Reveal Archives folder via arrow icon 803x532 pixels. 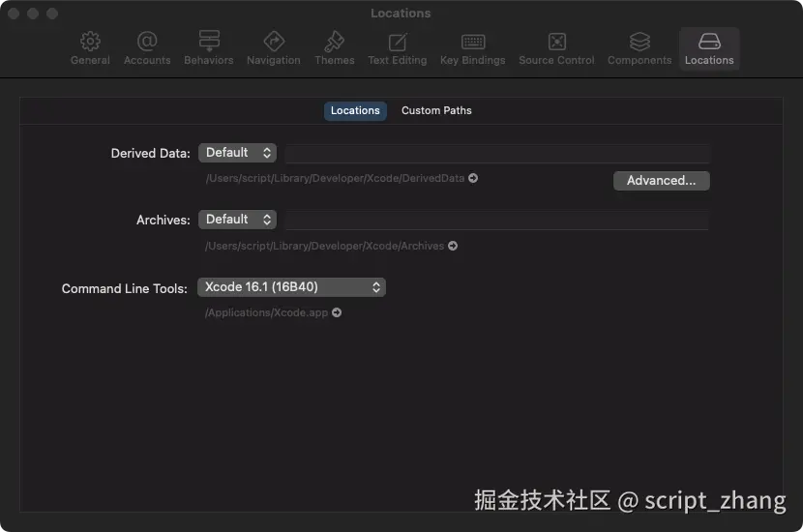point(453,246)
